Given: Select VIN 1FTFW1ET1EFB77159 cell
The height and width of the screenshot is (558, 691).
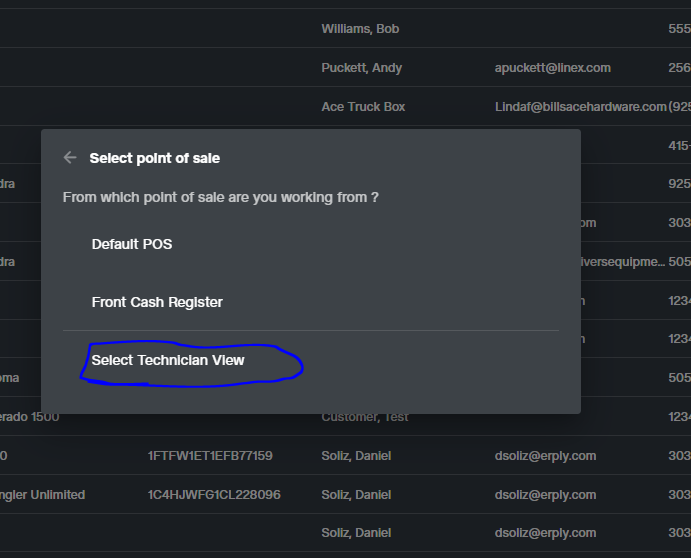Looking at the screenshot, I should click(210, 456).
